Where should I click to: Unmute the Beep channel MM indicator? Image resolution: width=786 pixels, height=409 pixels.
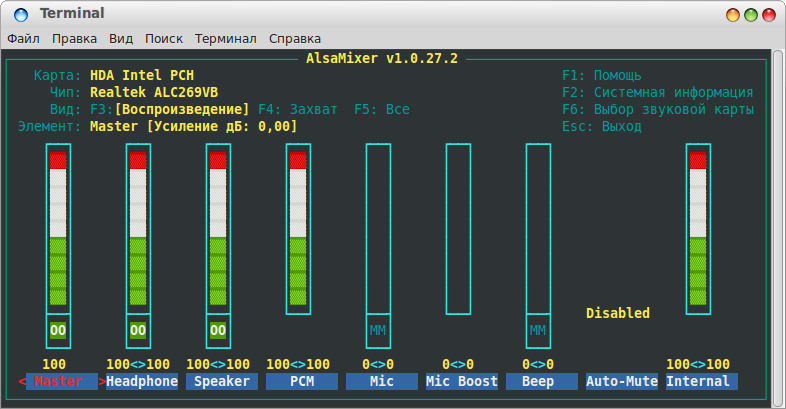538,330
